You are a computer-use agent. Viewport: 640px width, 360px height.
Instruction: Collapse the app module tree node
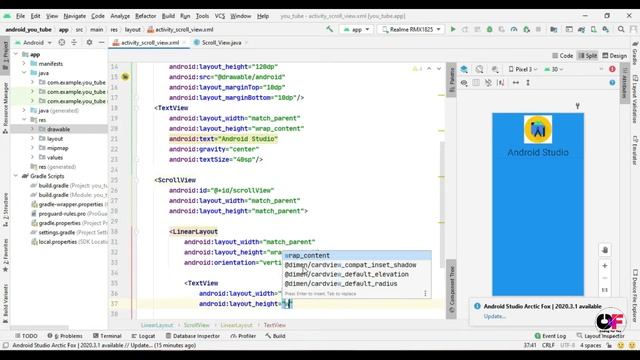pos(16,54)
